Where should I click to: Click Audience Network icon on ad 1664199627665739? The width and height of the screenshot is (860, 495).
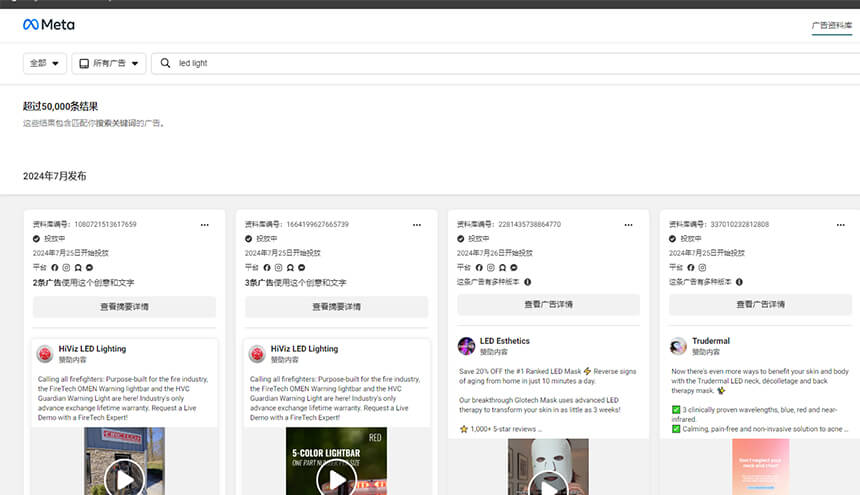click(x=290, y=268)
